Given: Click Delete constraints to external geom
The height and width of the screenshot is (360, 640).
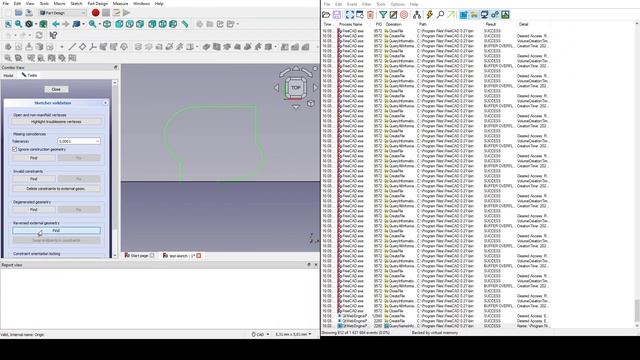Looking at the screenshot, I should pos(56,189).
